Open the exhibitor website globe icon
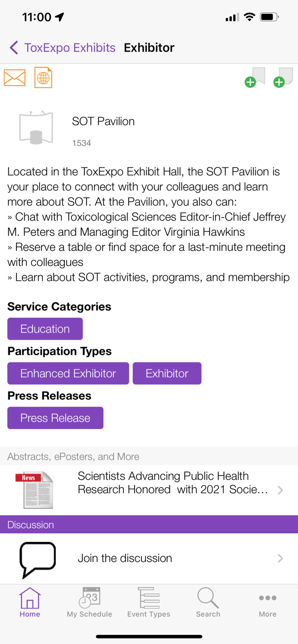 tap(43, 78)
